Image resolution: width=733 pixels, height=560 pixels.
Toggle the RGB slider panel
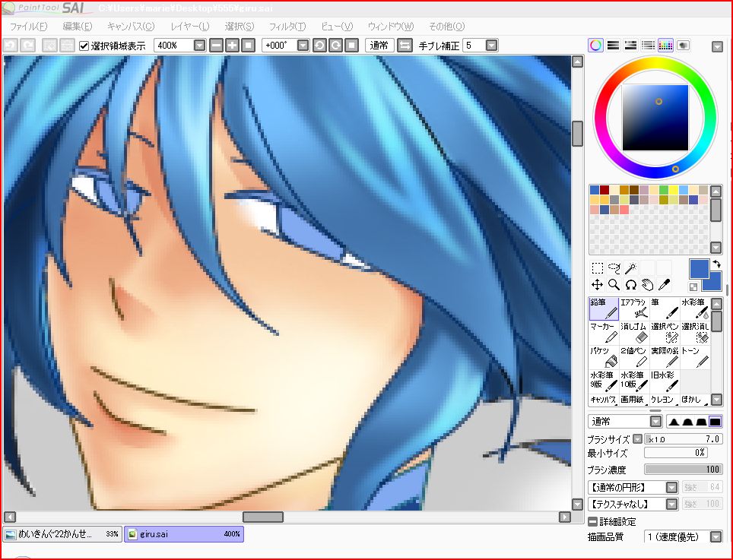613,46
